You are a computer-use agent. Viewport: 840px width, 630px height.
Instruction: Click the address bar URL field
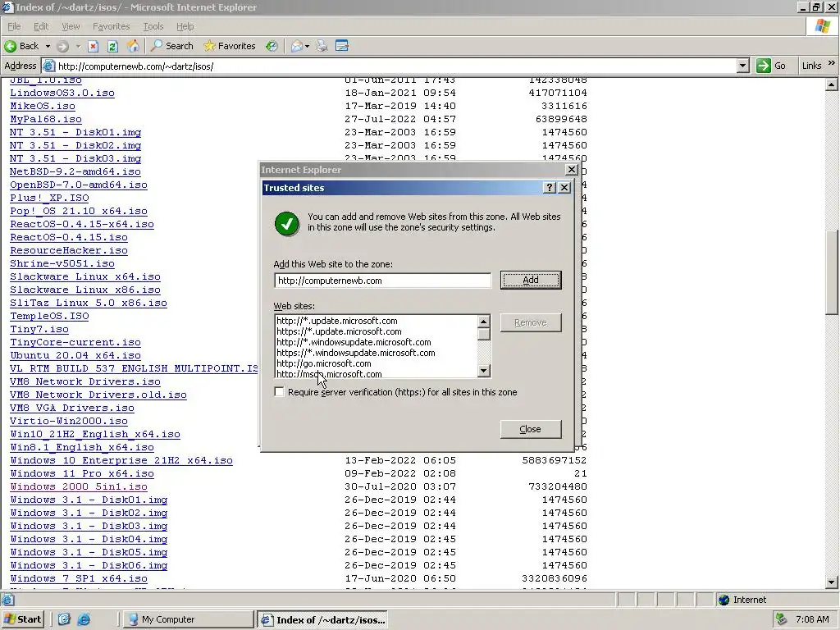click(396, 66)
